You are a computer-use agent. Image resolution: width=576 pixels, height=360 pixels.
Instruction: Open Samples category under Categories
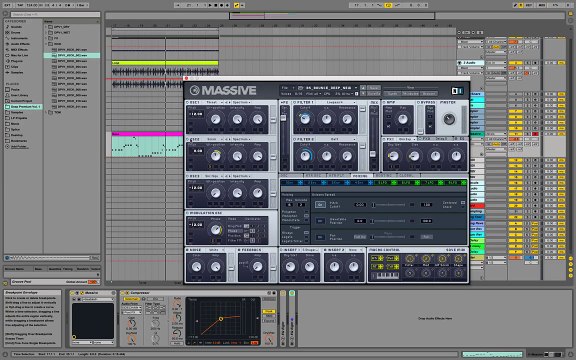click(x=17, y=72)
